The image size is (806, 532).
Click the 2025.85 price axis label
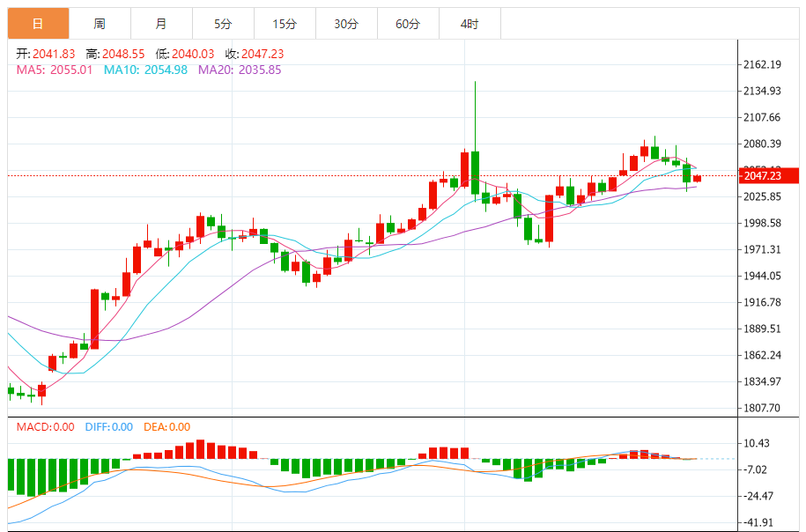point(762,197)
